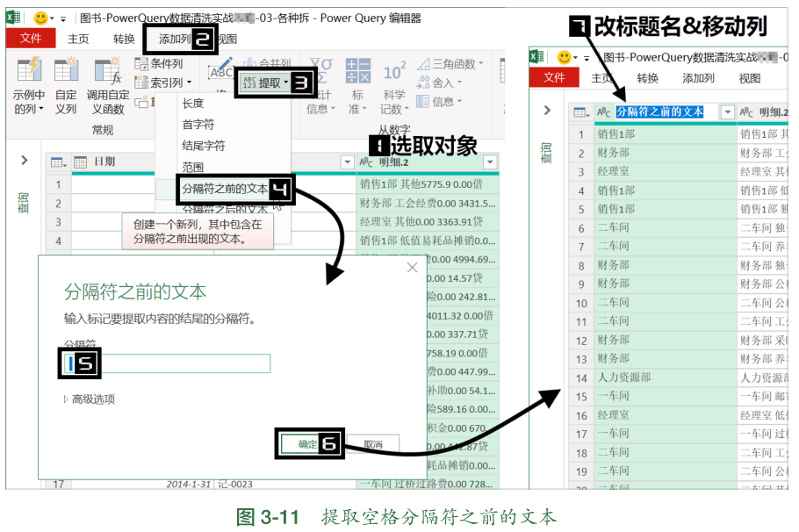Screen dimensions: 799x532
Task: Click date type icon of 日期 column
Action: [81, 162]
